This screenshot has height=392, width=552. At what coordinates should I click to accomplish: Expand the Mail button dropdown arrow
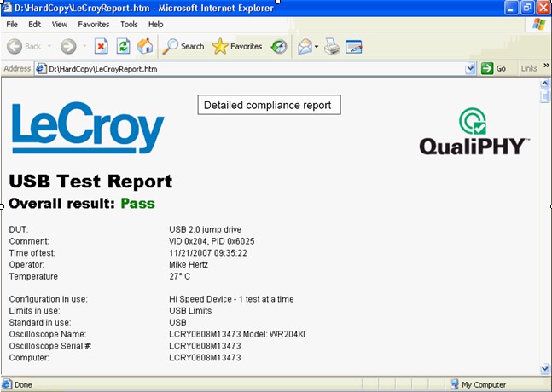point(317,46)
